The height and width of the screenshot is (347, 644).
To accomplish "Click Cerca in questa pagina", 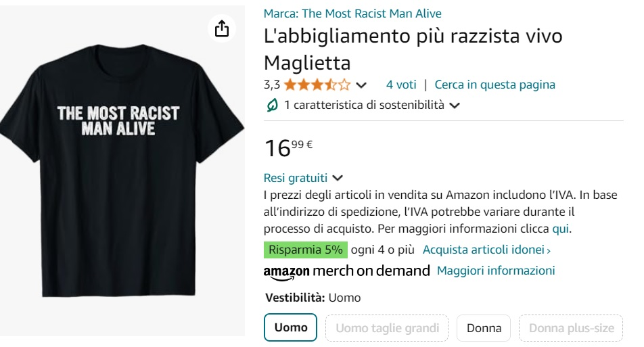I will coord(495,85).
